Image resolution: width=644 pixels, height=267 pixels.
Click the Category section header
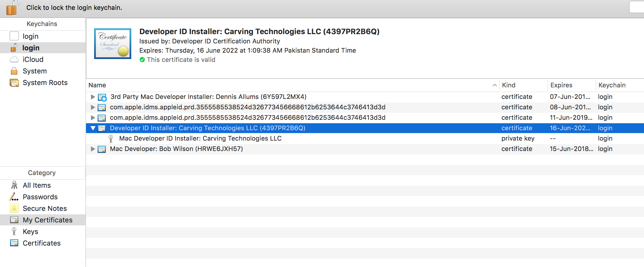point(42,173)
